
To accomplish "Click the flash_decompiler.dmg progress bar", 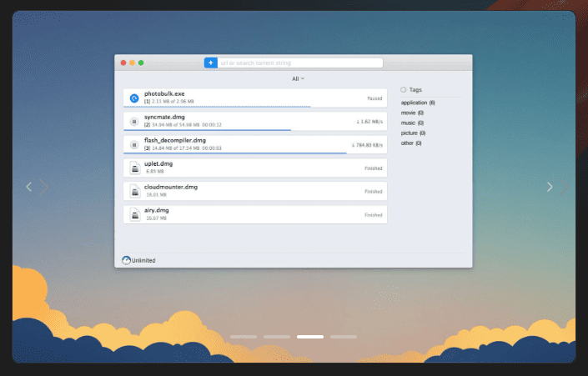I will pos(235,153).
